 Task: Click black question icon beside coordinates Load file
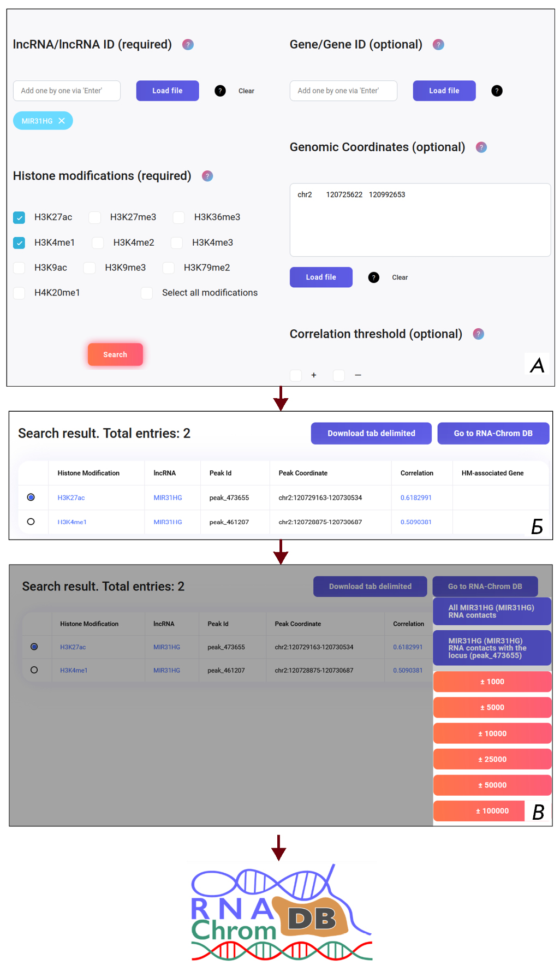tap(373, 277)
